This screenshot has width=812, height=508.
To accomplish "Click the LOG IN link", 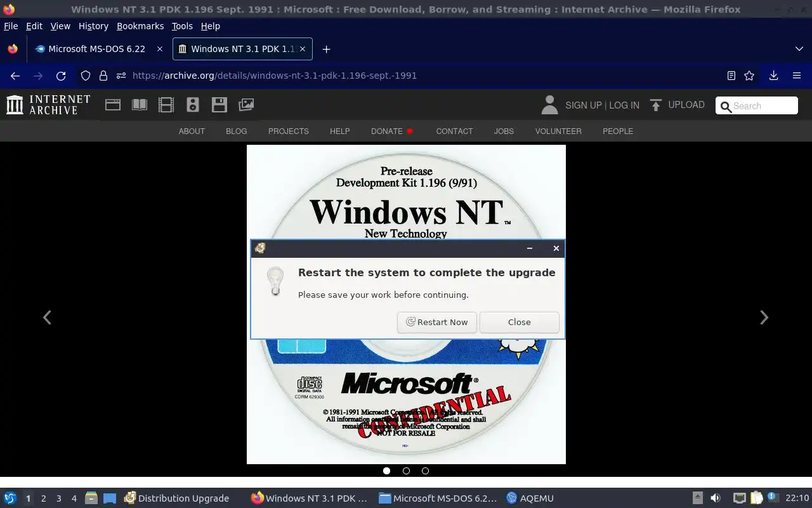I will click(x=624, y=105).
